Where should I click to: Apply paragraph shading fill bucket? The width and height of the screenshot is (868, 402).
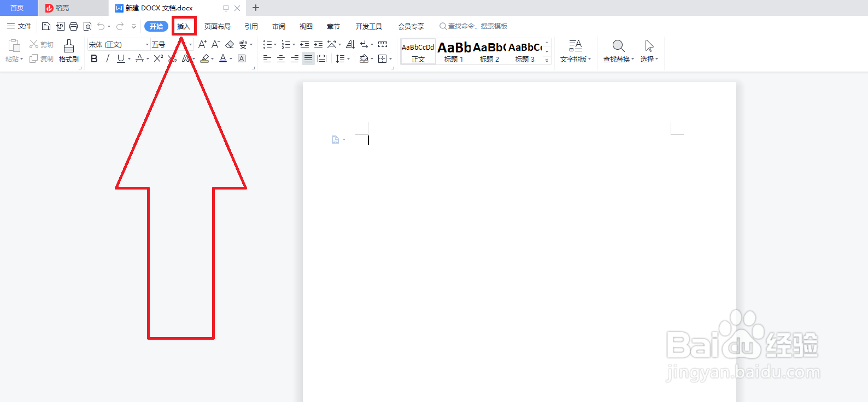[364, 58]
